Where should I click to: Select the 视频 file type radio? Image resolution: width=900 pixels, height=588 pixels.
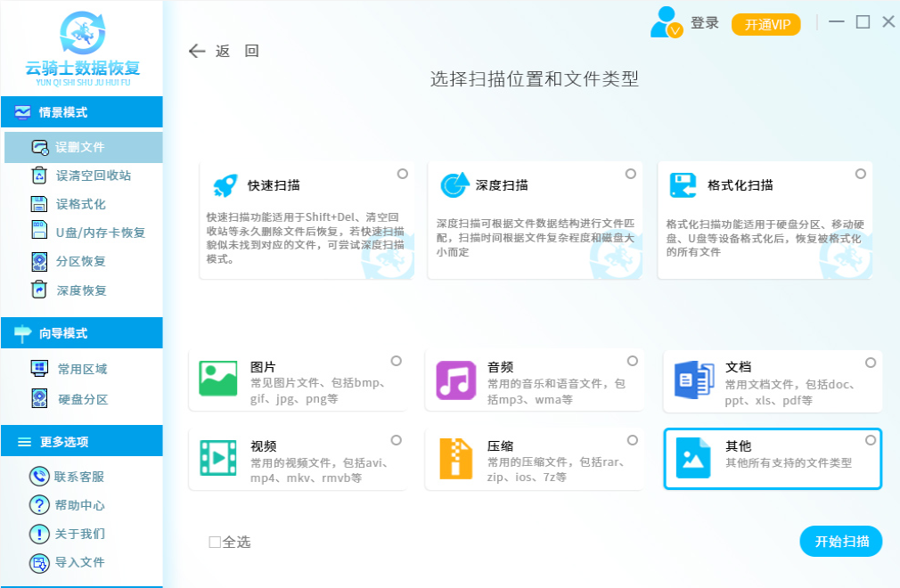396,440
